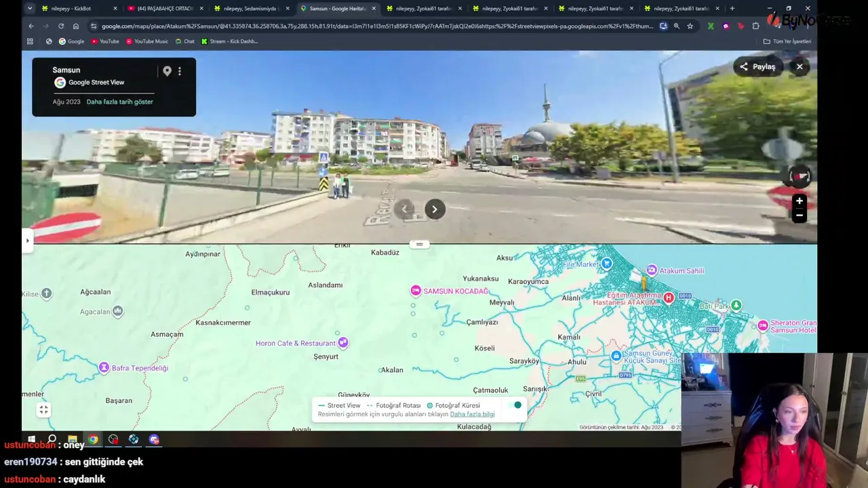
Task: Open the Tüm Yer İşaretleri bookmarks folder
Action: (x=787, y=41)
